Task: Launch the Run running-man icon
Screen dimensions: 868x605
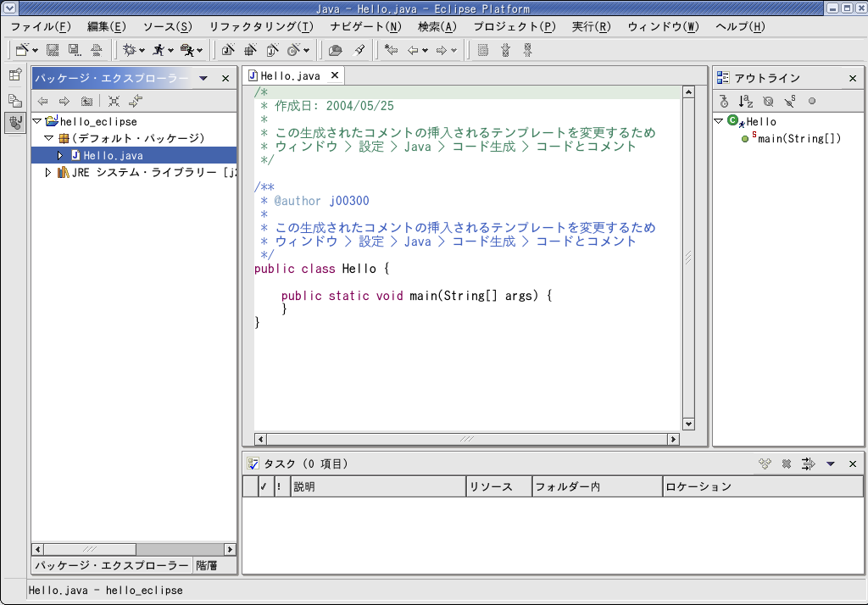Action: [x=159, y=50]
